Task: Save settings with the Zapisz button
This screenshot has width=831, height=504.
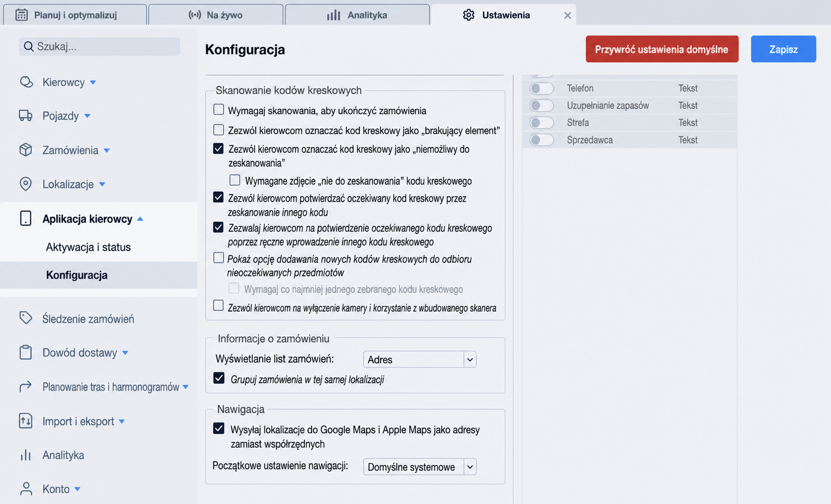Action: pyautogui.click(x=783, y=49)
